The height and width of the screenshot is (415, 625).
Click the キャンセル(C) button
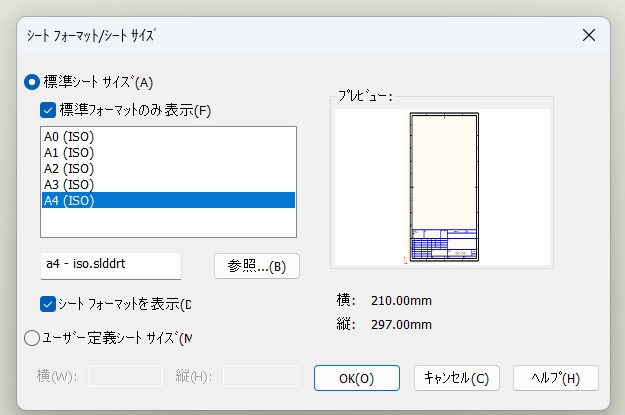pyautogui.click(x=457, y=378)
